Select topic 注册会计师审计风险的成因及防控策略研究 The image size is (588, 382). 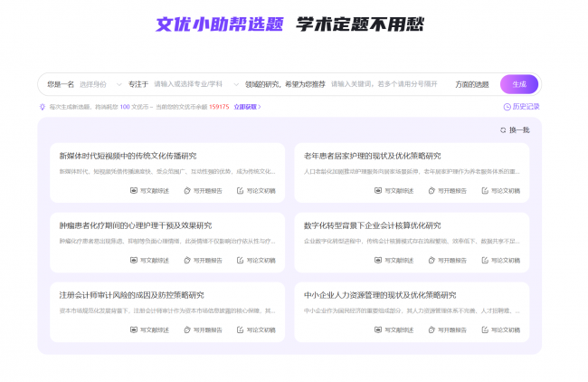click(132, 295)
